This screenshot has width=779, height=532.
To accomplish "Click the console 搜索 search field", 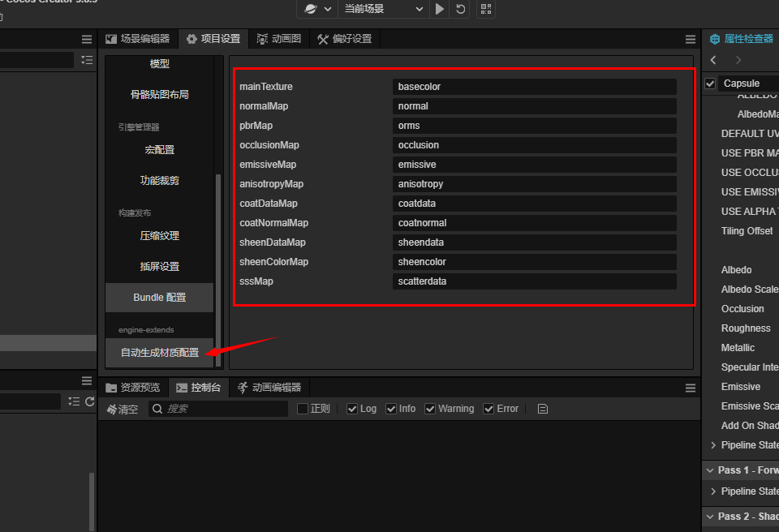I will coord(218,408).
